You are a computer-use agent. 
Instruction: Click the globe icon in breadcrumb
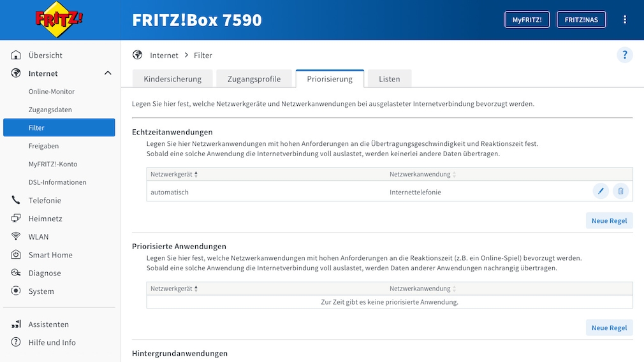tap(137, 55)
